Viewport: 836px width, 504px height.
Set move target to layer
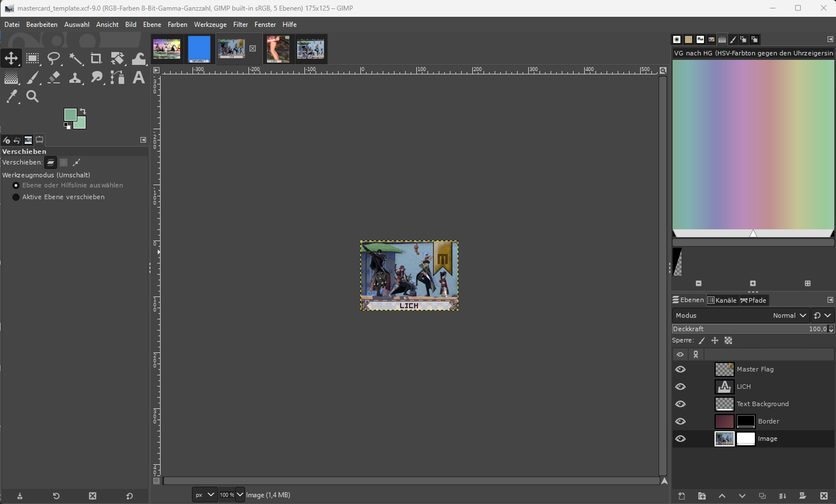[x=50, y=162]
